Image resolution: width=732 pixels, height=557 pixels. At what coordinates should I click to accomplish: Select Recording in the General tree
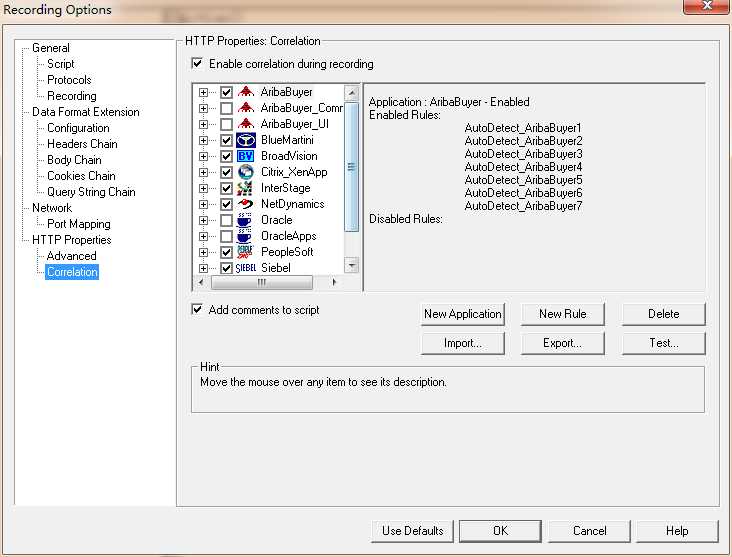coord(72,96)
